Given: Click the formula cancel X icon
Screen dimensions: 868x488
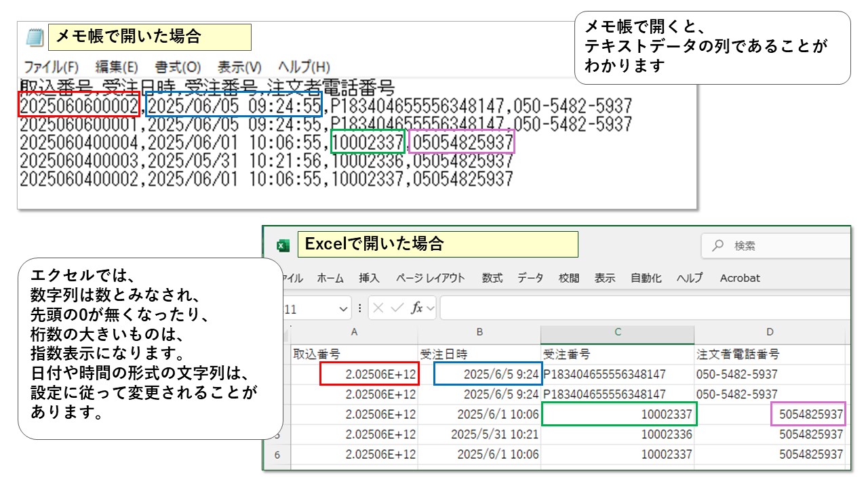Looking at the screenshot, I should tap(378, 308).
